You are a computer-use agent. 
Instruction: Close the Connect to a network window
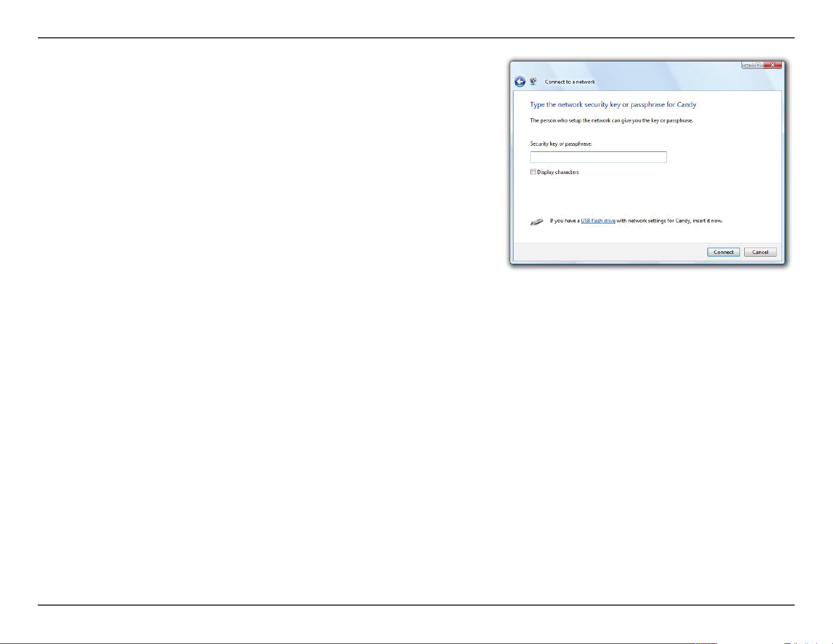click(773, 65)
